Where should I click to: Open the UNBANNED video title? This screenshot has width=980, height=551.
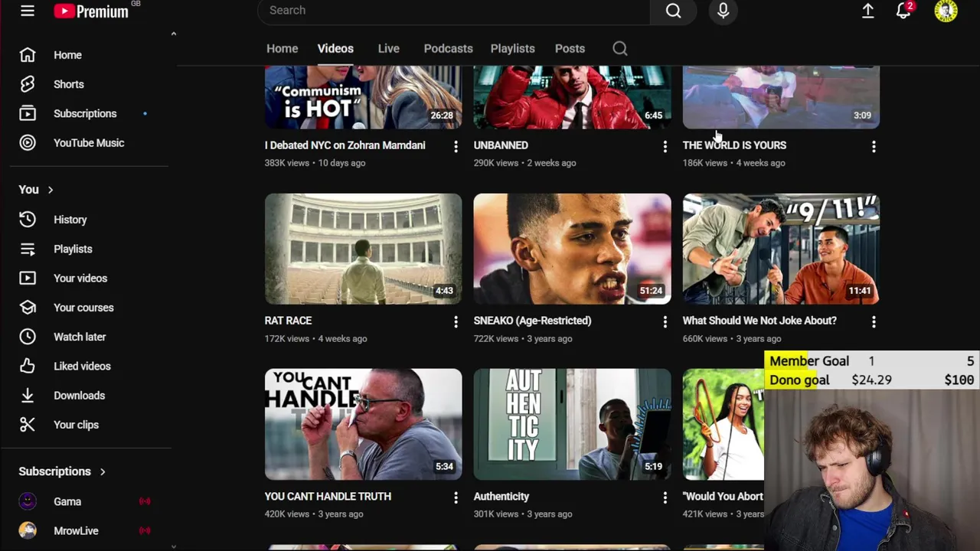[501, 145]
